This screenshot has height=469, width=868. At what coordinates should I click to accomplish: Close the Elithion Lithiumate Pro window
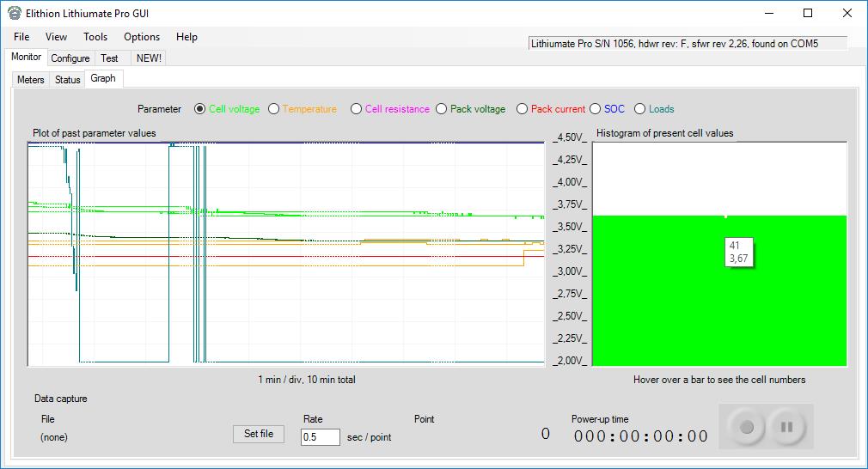point(847,13)
